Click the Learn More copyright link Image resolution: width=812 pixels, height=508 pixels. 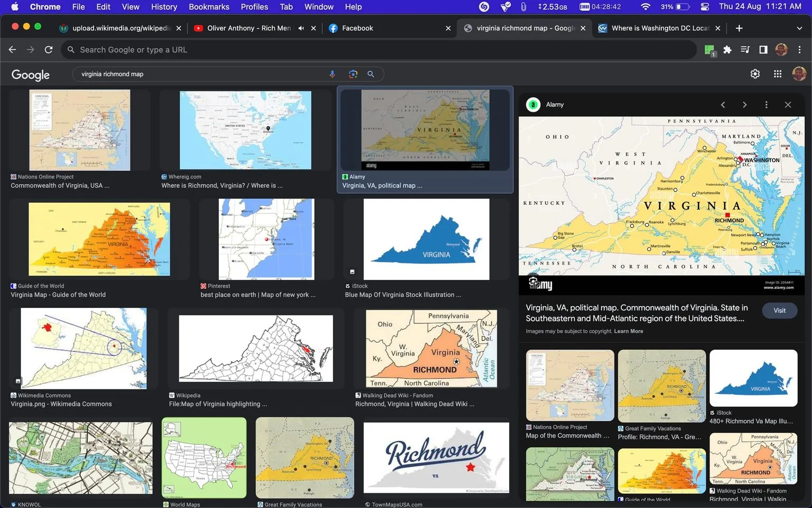pos(629,331)
